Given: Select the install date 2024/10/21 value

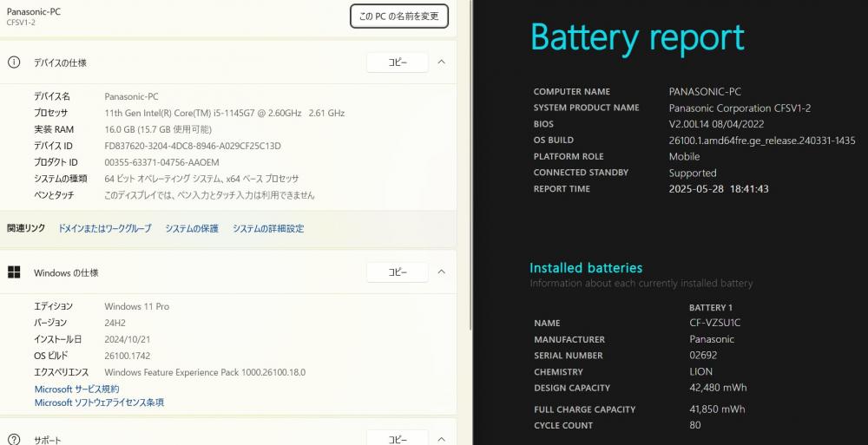Looking at the screenshot, I should 128,339.
